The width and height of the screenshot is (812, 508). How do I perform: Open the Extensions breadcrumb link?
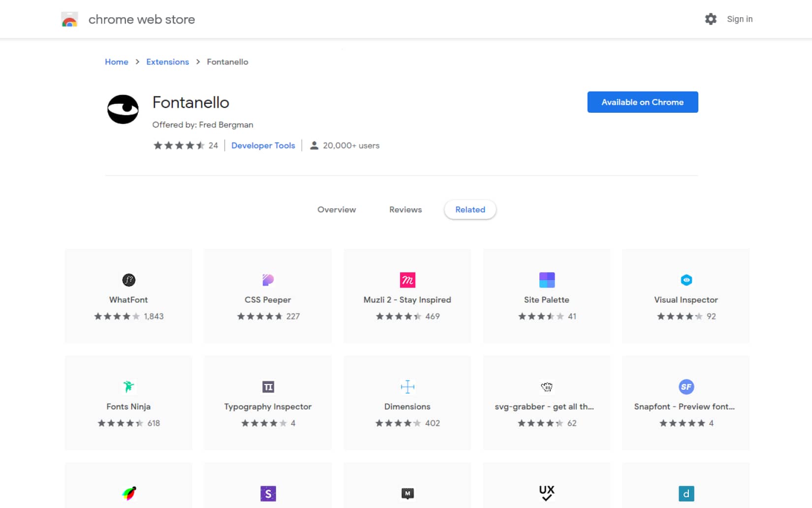click(167, 62)
